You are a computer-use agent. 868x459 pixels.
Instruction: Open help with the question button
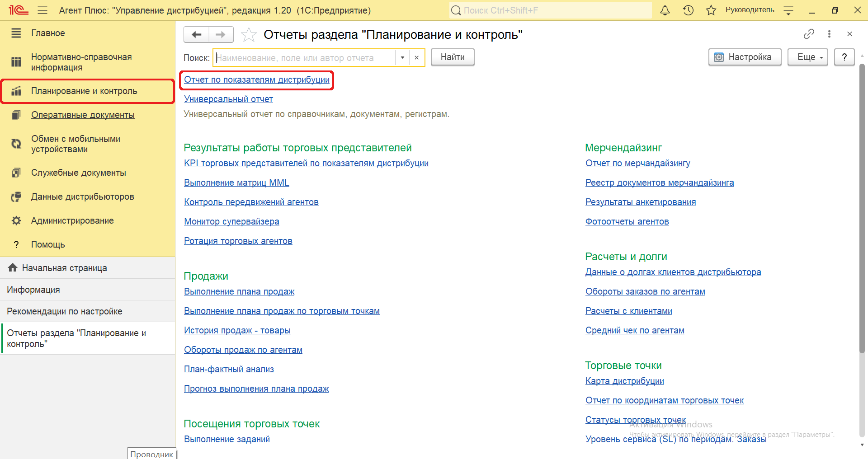(x=844, y=57)
